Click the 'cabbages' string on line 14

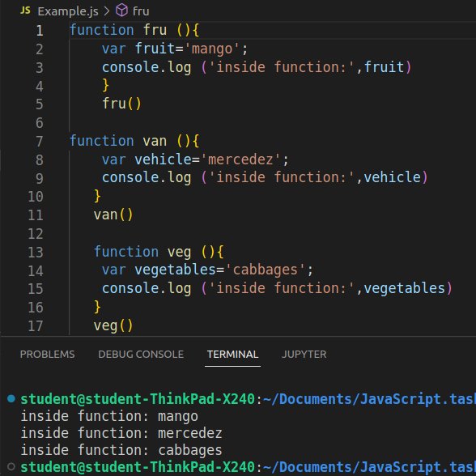pyautogui.click(x=265, y=270)
